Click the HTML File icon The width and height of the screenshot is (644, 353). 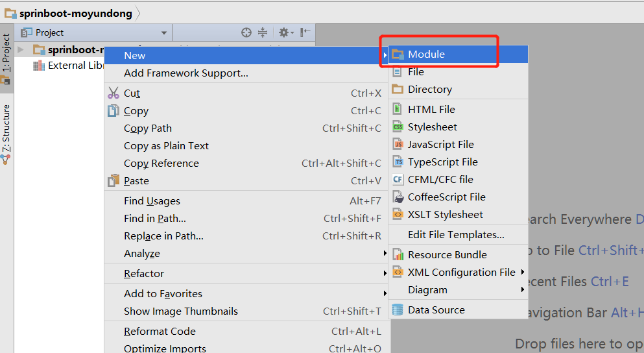click(398, 110)
